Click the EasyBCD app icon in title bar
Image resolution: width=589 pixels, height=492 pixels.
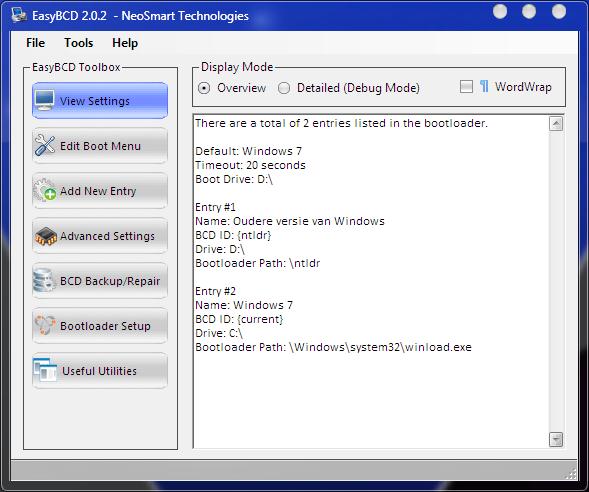(19, 15)
